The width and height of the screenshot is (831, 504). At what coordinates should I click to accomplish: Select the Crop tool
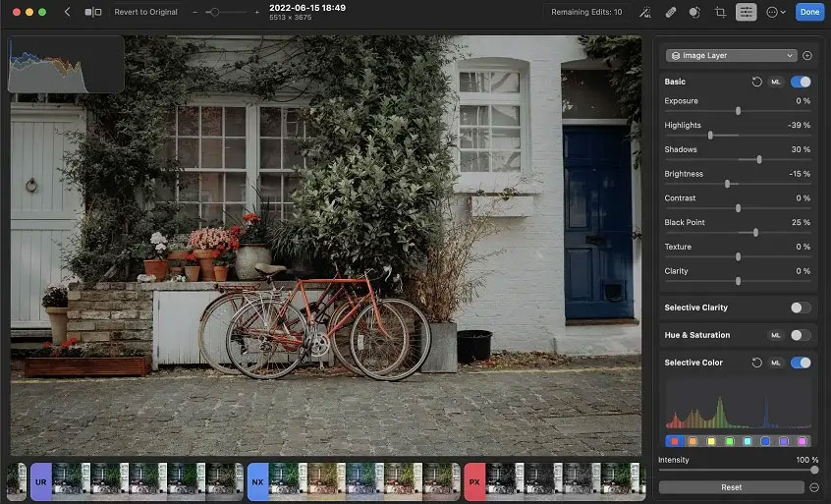tap(720, 12)
